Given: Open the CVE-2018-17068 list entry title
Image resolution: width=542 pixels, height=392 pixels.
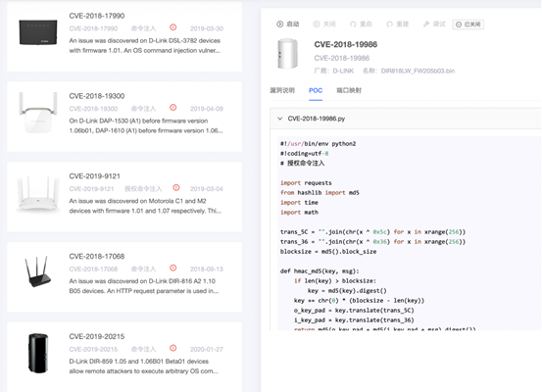Looking at the screenshot, I should click(97, 256).
